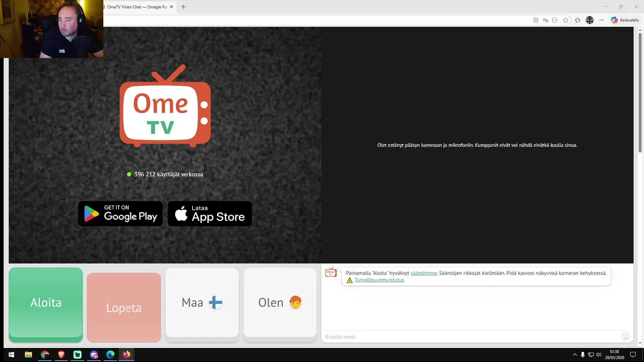The height and width of the screenshot is (362, 644).
Task: Click the browser apps extension icon
Action: tap(536, 20)
